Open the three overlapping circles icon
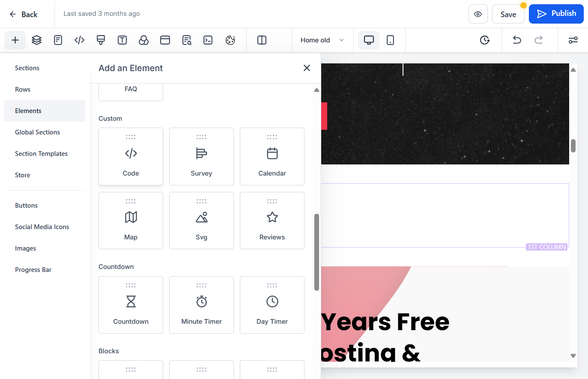The width and height of the screenshot is (588, 379). point(144,40)
